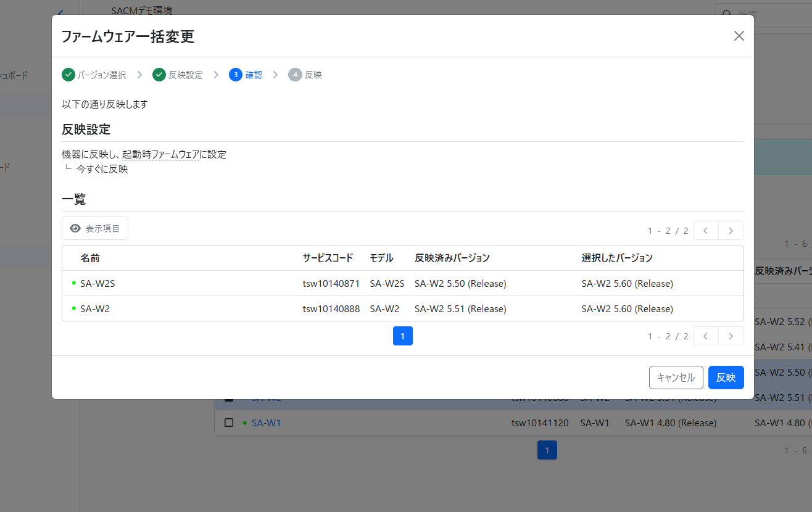812x512 pixels.
Task: Click the キャンセル button
Action: (x=676, y=378)
